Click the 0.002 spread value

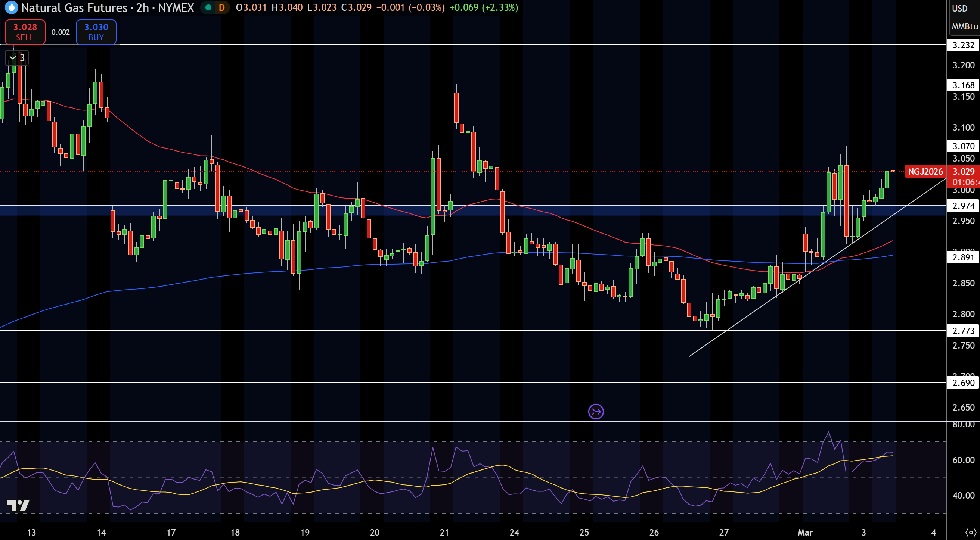tap(61, 32)
